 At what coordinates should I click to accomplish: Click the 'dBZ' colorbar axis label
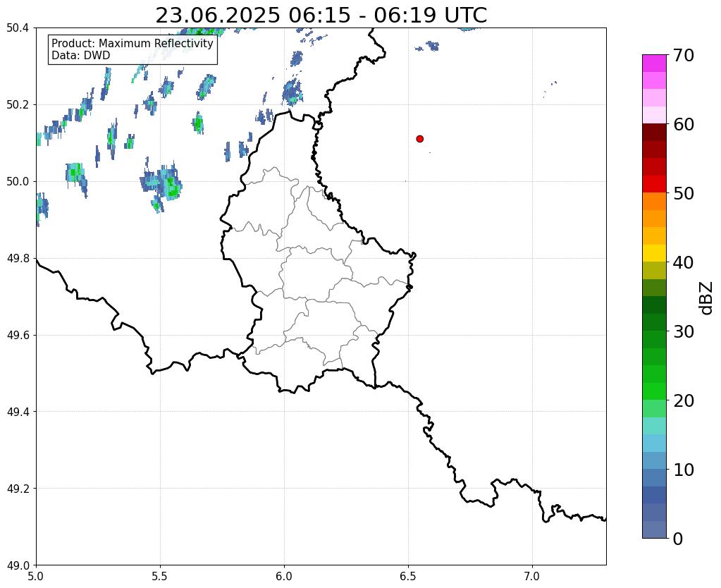coord(707,298)
